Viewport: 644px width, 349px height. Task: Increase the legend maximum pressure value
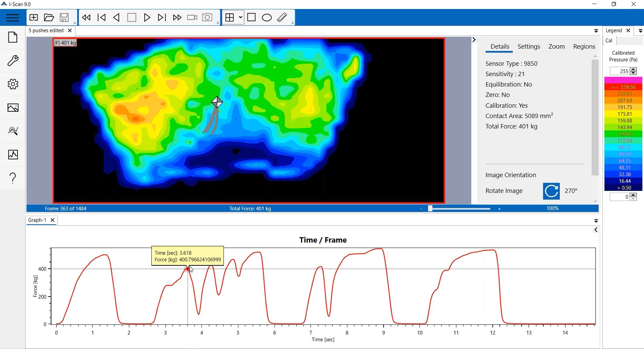[633, 69]
